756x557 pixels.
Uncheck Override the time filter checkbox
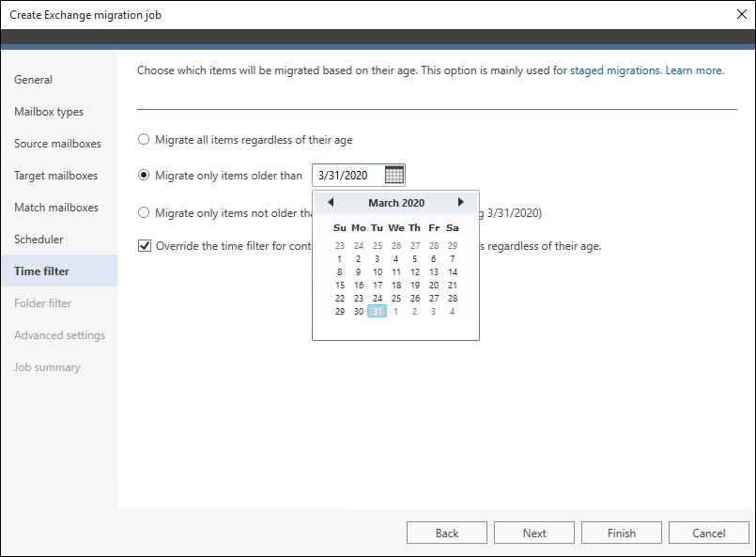point(145,246)
